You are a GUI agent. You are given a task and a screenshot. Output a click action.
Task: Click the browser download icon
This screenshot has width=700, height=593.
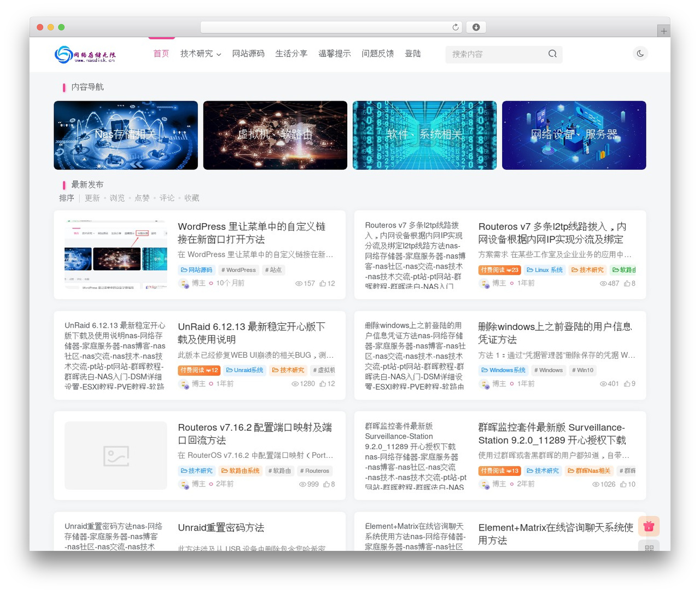[x=476, y=27]
